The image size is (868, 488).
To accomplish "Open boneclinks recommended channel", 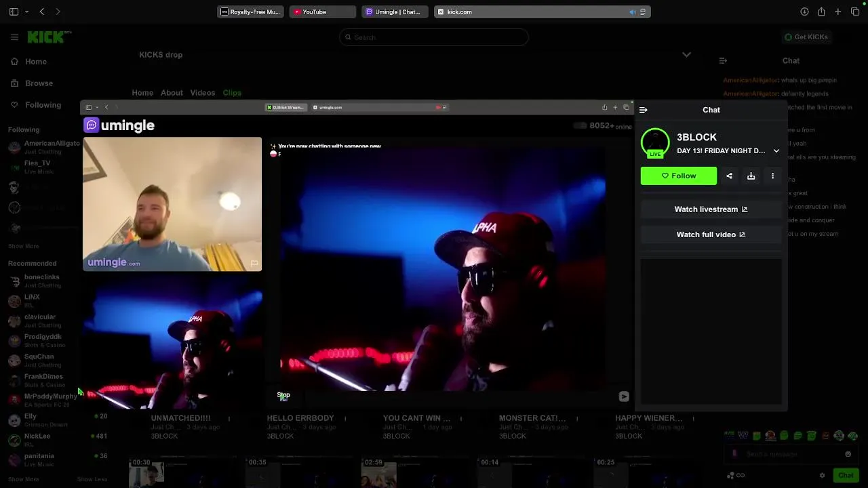I will pyautogui.click(x=42, y=281).
